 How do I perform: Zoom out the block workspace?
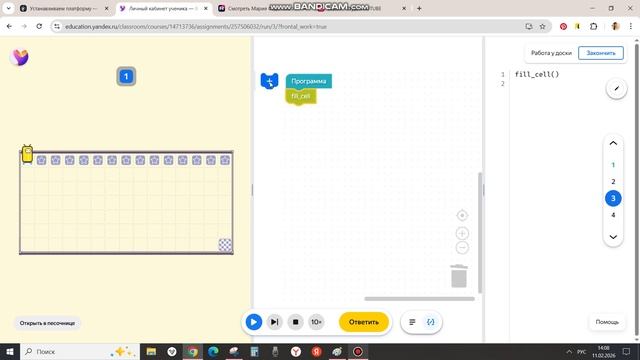click(x=462, y=247)
